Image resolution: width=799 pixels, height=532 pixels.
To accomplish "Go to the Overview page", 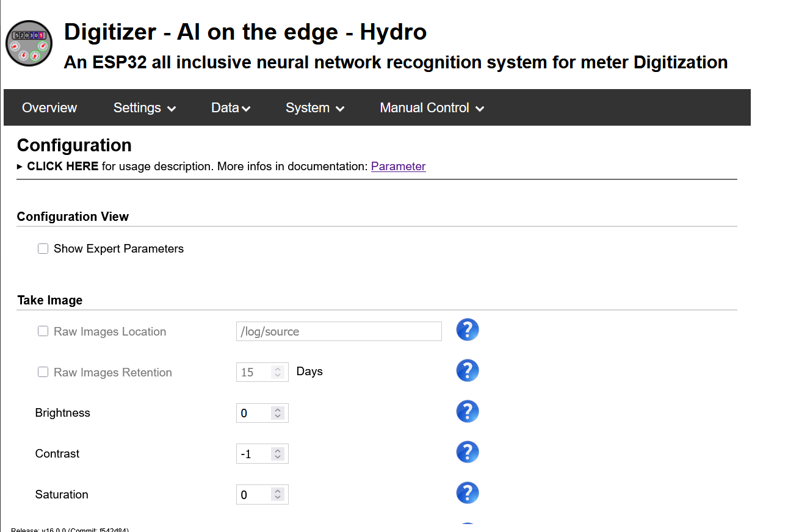I will (x=49, y=108).
